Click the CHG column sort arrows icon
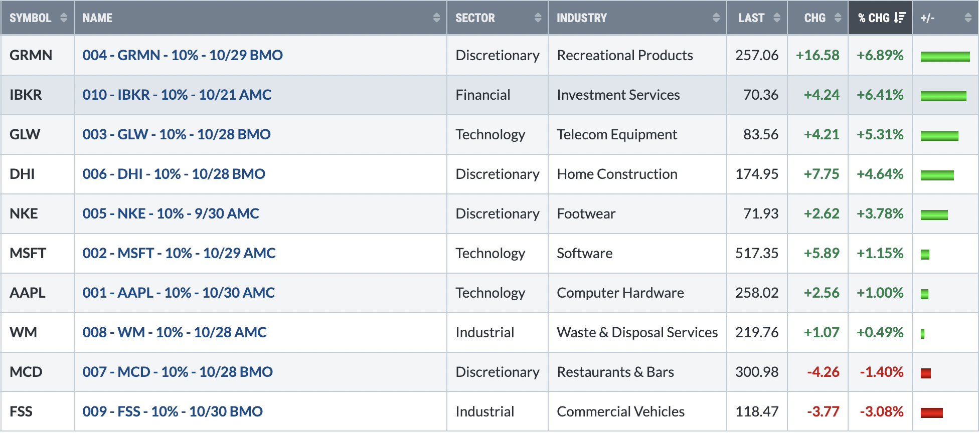Image resolution: width=980 pixels, height=433 pixels. click(838, 18)
